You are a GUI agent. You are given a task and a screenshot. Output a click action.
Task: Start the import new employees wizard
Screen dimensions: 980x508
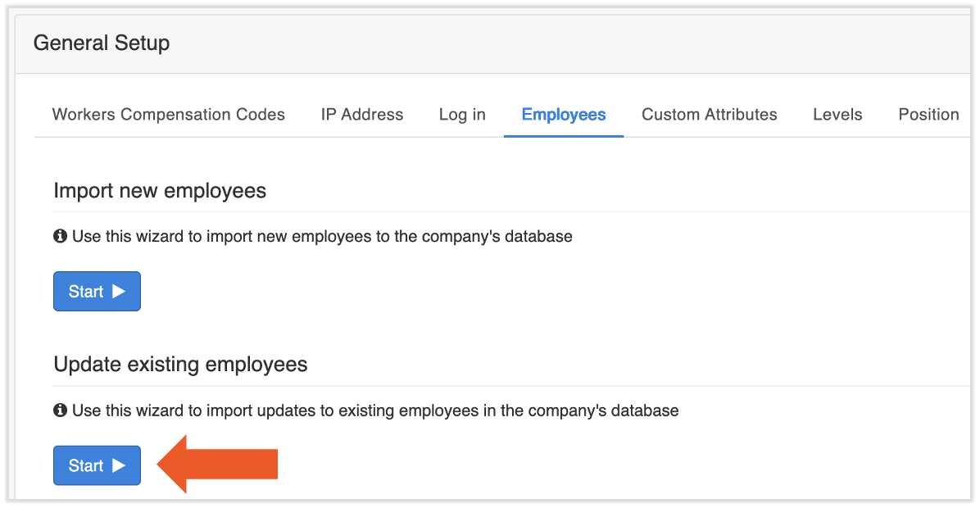97,291
